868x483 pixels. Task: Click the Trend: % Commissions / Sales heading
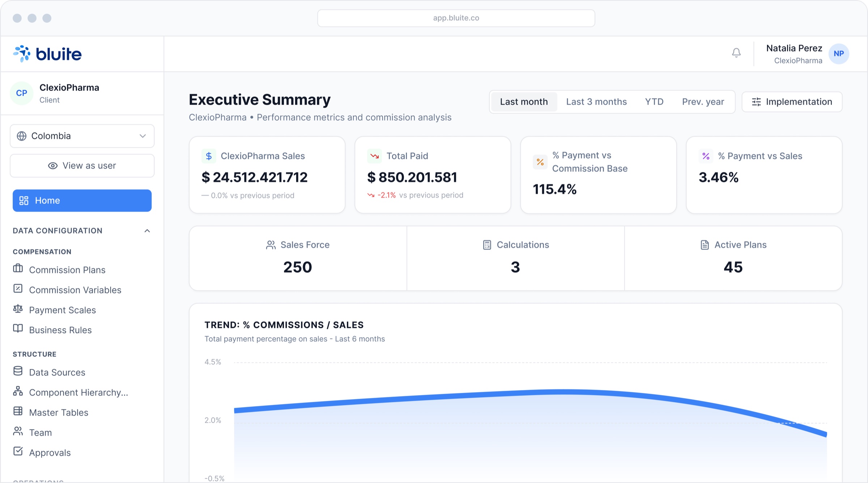[284, 325]
